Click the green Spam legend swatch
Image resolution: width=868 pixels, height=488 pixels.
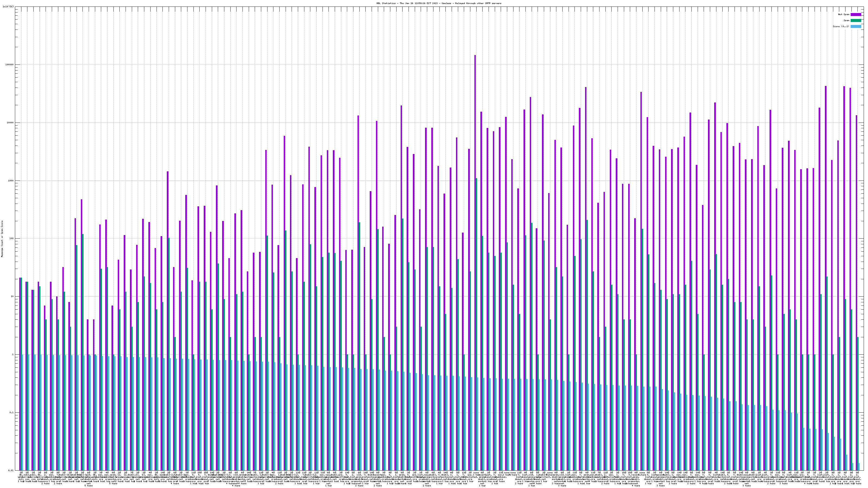point(856,21)
